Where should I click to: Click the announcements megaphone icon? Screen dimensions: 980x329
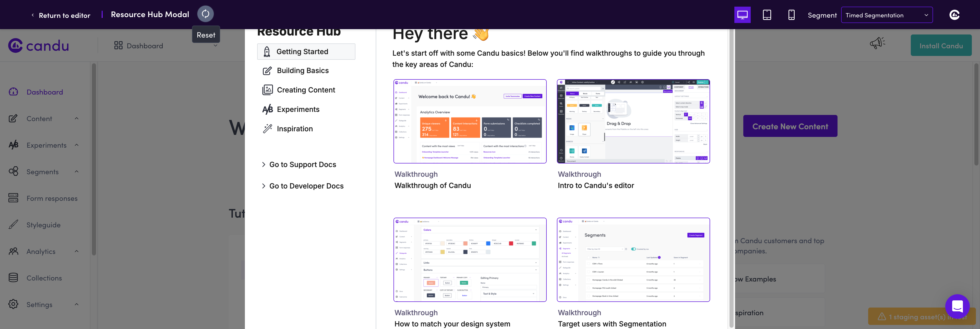click(877, 43)
